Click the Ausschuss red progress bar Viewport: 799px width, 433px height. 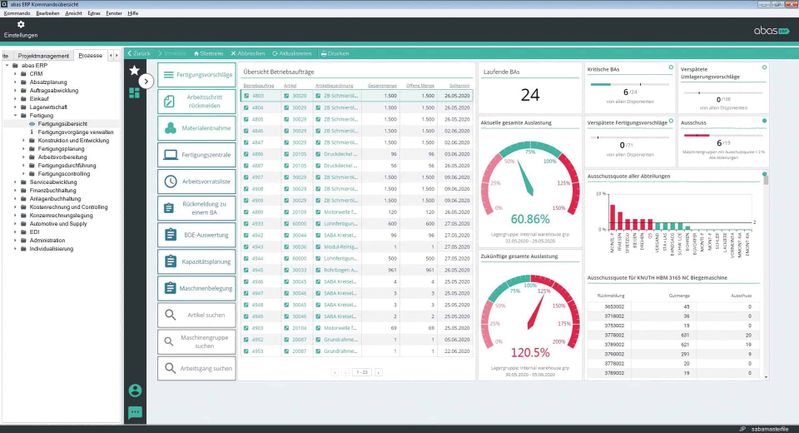coord(723,136)
